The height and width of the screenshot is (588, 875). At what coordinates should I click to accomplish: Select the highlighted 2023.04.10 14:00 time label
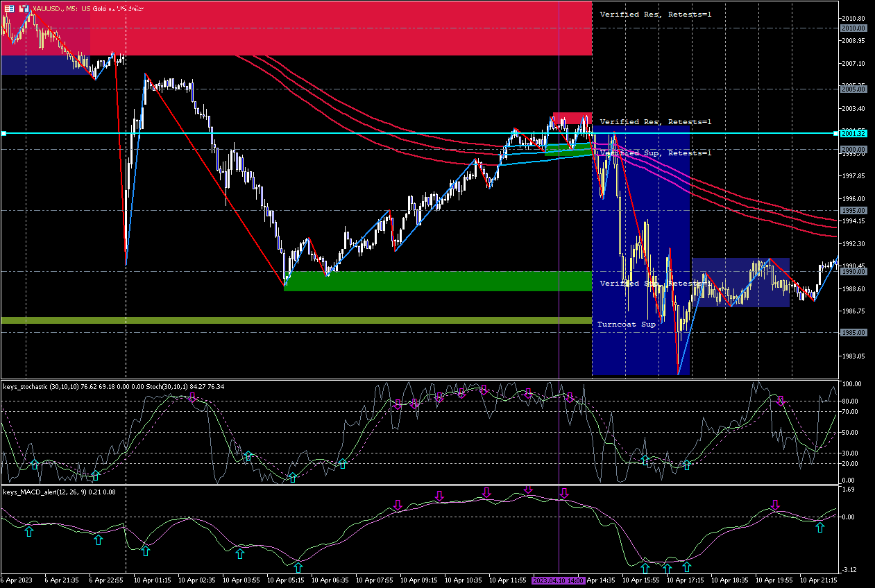[x=559, y=580]
